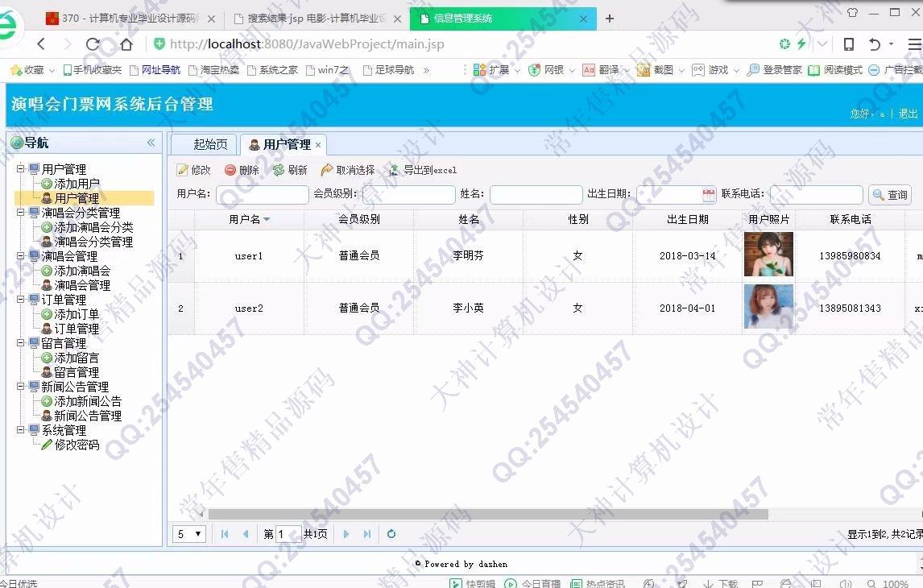Screen dimensions: 923x588
Task: Click the 修改 edit toolbar button
Action: click(193, 170)
